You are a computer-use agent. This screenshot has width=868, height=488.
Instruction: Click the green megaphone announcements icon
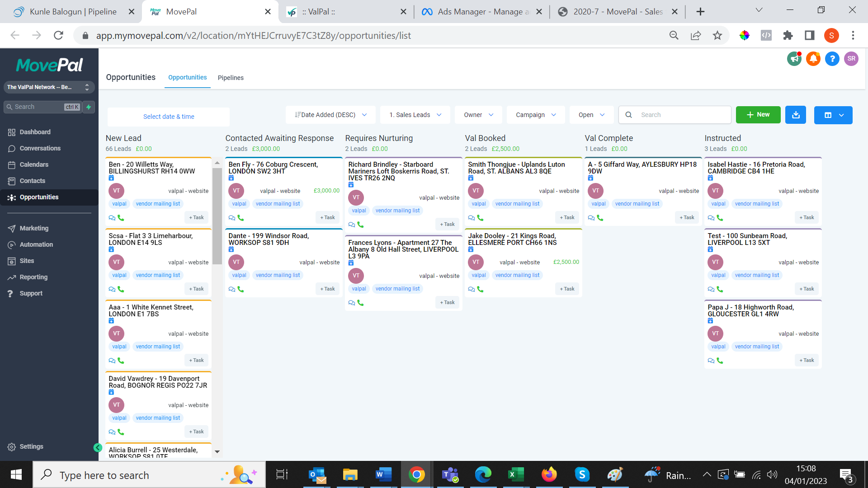[x=794, y=59]
